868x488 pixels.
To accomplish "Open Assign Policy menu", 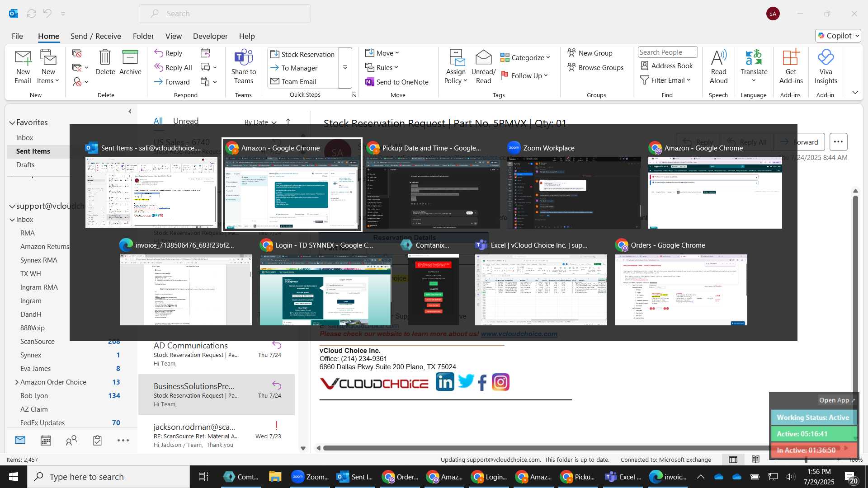I will tap(456, 67).
